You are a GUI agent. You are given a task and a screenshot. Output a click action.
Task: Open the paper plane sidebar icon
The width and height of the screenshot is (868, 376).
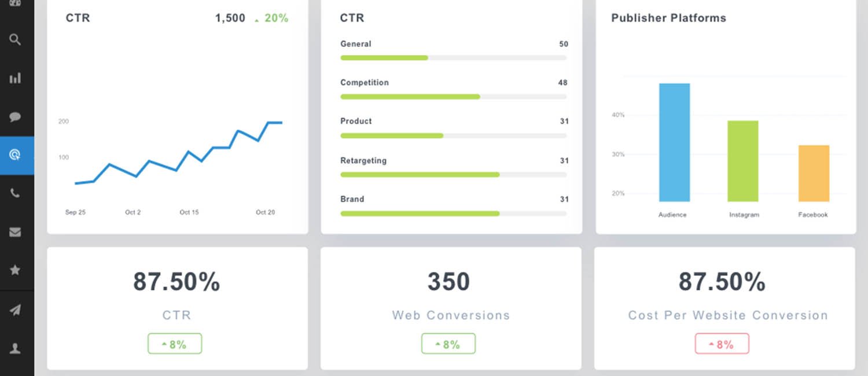pos(16,310)
